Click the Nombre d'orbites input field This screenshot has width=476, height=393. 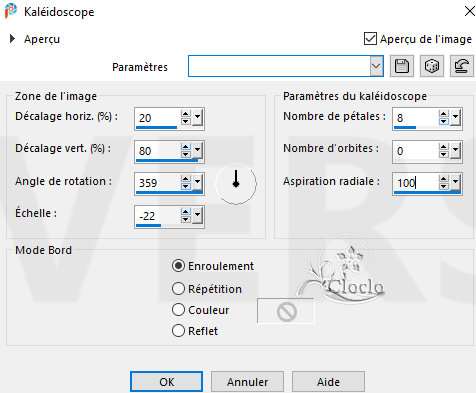pos(416,151)
